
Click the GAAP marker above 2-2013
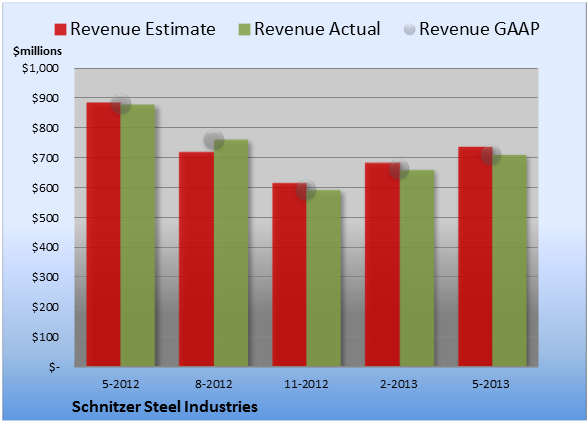(x=399, y=169)
